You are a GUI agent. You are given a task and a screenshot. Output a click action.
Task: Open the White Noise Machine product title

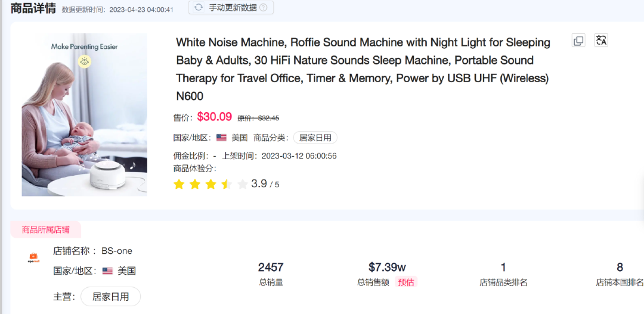tap(363, 69)
